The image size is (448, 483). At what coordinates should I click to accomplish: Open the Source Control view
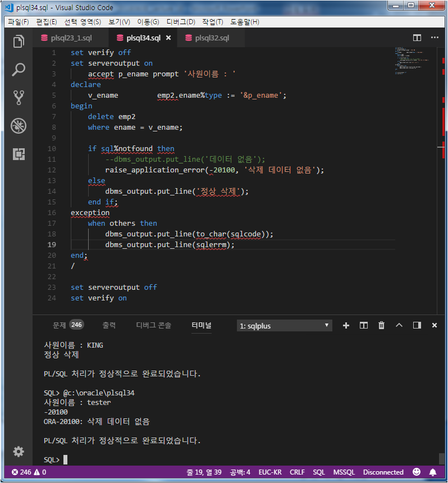19,98
